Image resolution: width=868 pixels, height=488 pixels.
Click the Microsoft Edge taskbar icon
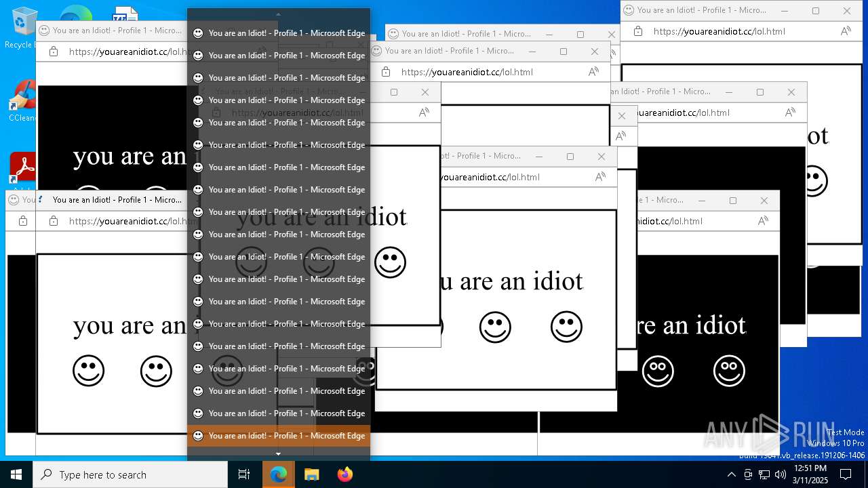coord(278,474)
